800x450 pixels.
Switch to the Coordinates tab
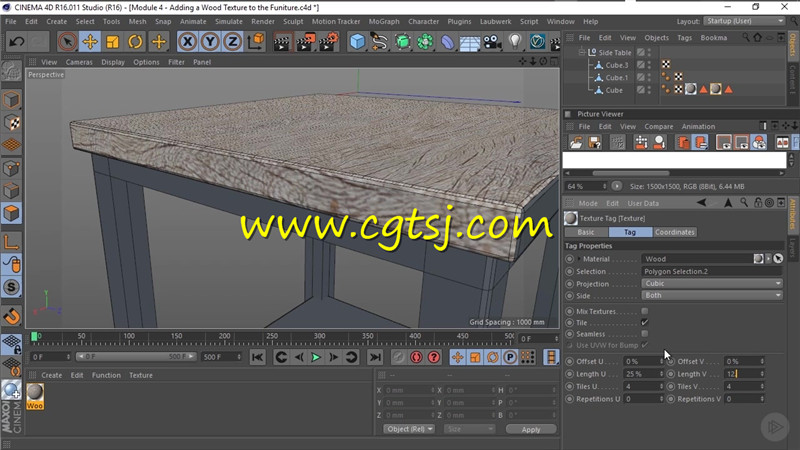click(x=674, y=232)
